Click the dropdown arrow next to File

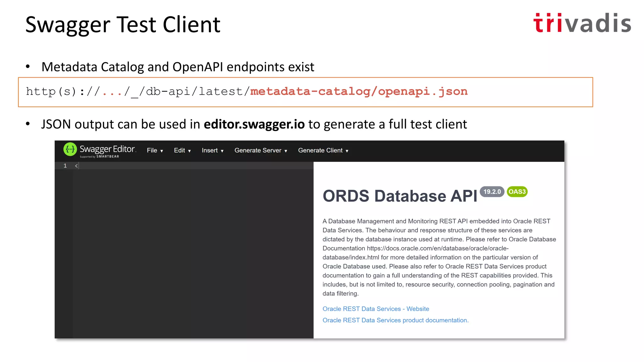coord(162,151)
